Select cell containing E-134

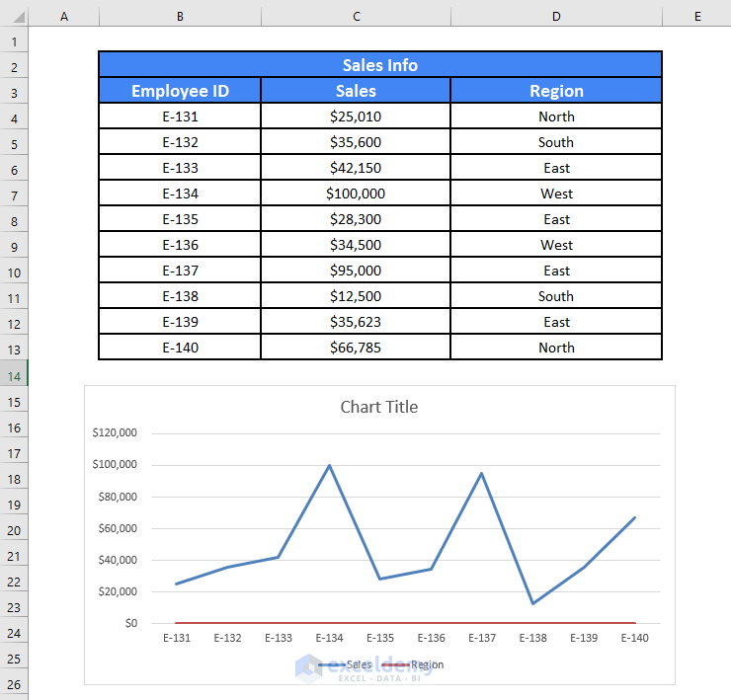[x=180, y=193]
